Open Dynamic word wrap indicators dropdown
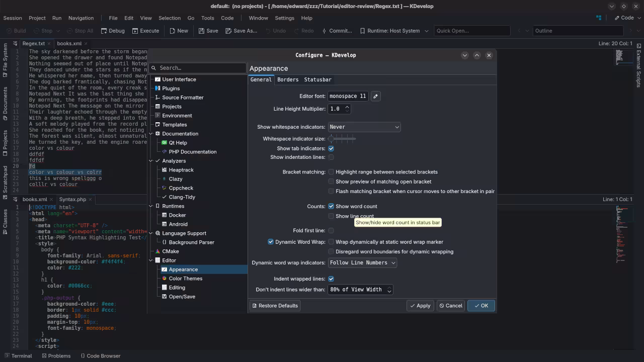Viewport: 644px width, 362px height. point(362,262)
